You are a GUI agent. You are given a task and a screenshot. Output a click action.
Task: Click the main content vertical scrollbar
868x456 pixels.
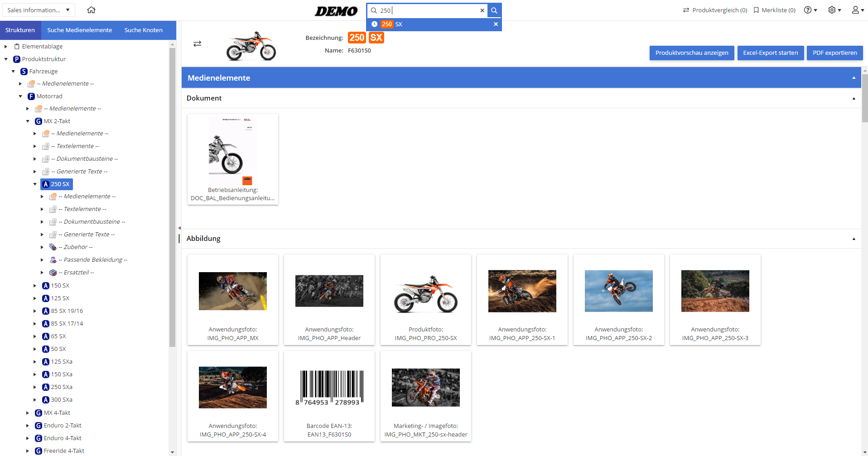click(x=864, y=99)
